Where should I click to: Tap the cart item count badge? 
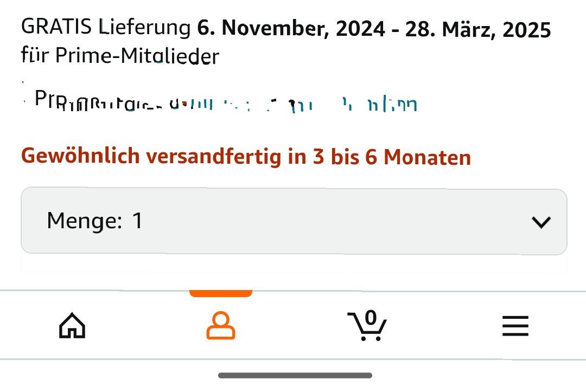point(371,317)
